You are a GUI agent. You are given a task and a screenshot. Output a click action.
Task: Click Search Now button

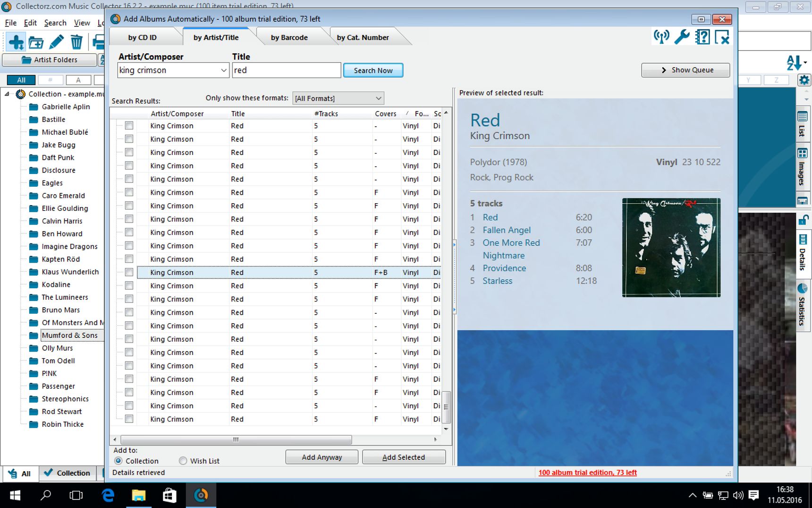[x=373, y=70]
